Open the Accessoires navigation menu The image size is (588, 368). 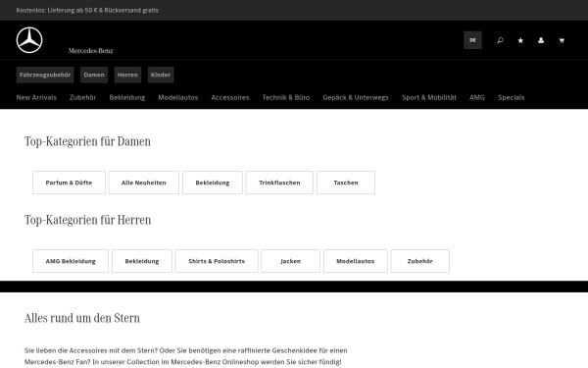(x=230, y=97)
